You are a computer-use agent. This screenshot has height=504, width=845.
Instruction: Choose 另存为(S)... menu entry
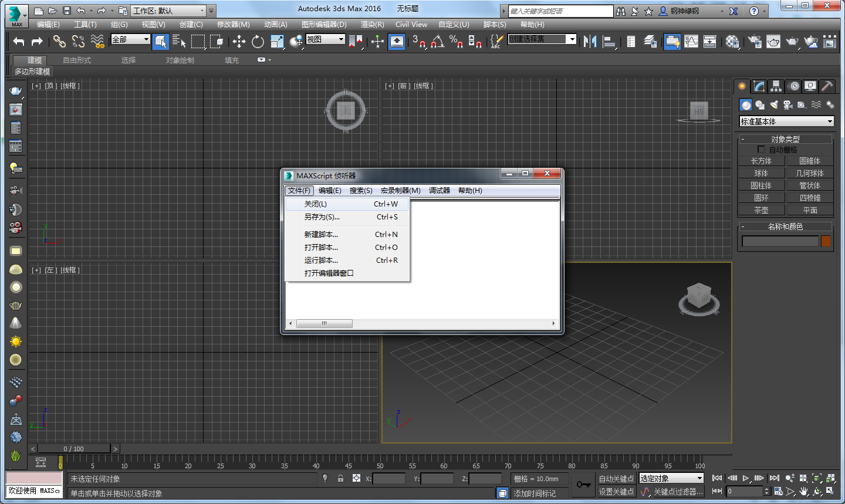click(347, 217)
